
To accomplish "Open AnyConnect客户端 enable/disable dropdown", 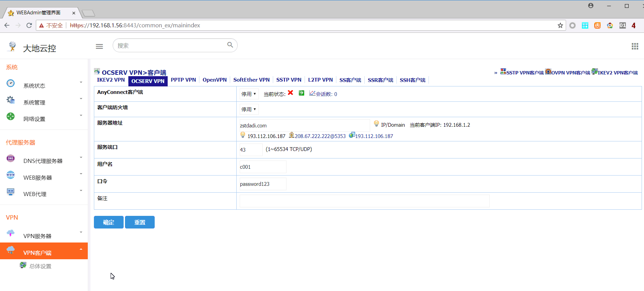I will (249, 94).
